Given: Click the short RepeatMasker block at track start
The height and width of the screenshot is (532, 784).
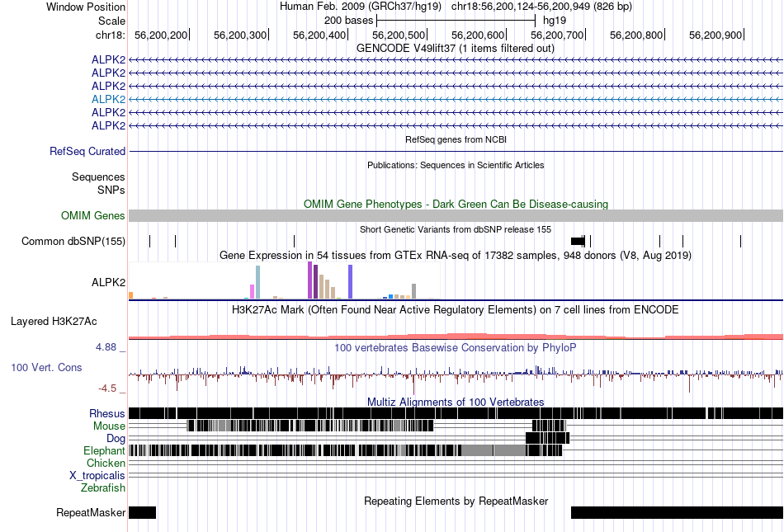Looking at the screenshot, I should tap(143, 512).
